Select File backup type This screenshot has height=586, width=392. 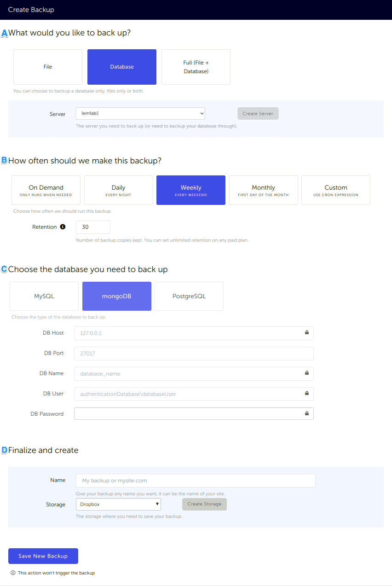(48, 67)
